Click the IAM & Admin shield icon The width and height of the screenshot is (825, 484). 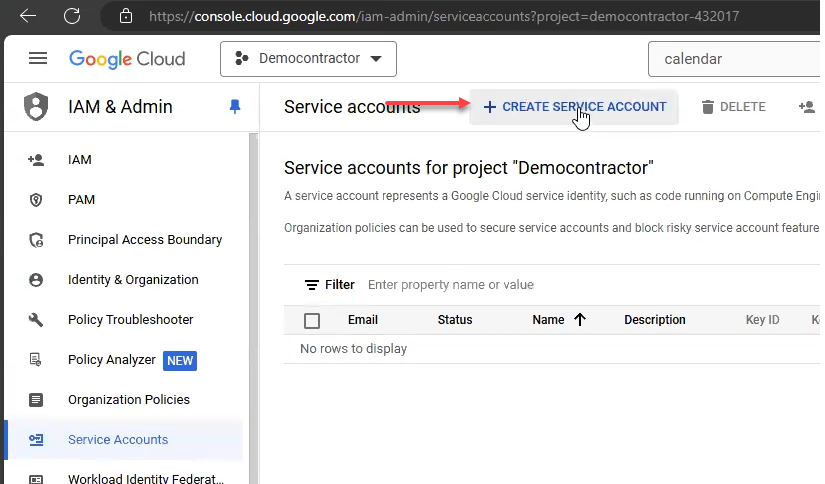(36, 106)
